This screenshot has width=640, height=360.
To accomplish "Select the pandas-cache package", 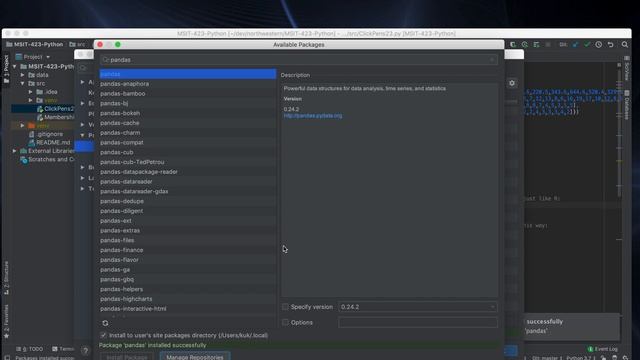I will tap(188, 123).
